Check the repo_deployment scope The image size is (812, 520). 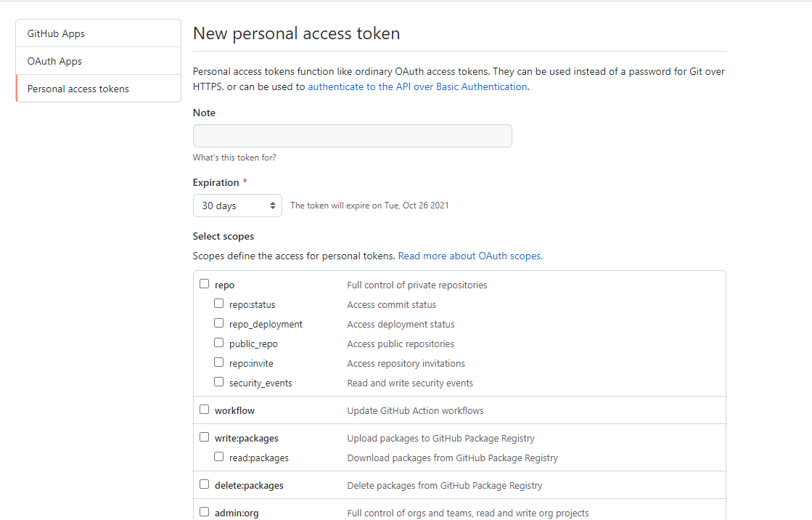pyautogui.click(x=218, y=322)
